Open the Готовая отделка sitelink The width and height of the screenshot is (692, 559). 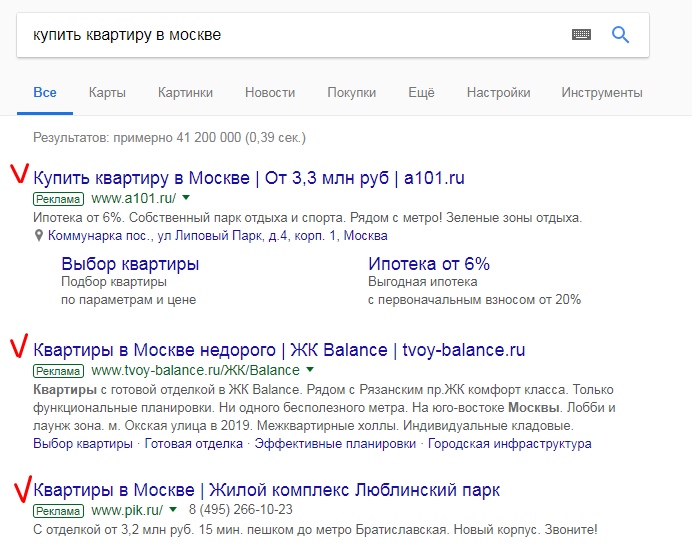(194, 443)
